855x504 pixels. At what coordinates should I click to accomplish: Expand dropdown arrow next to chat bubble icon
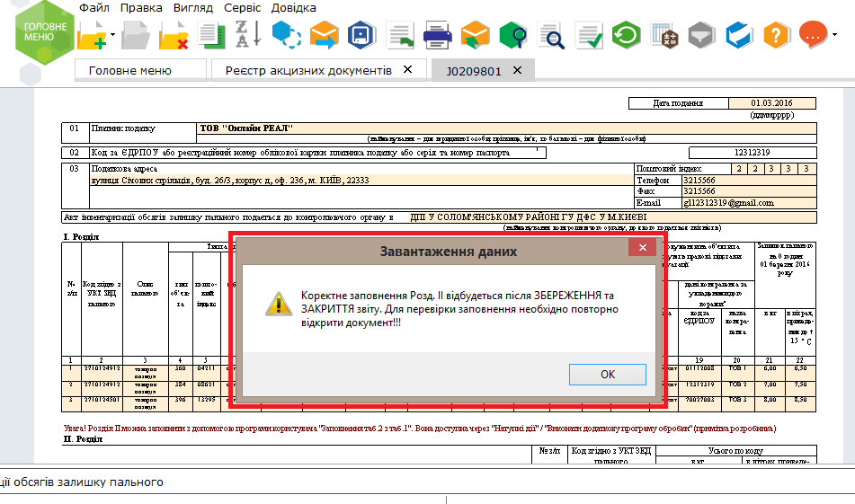pyautogui.click(x=835, y=36)
